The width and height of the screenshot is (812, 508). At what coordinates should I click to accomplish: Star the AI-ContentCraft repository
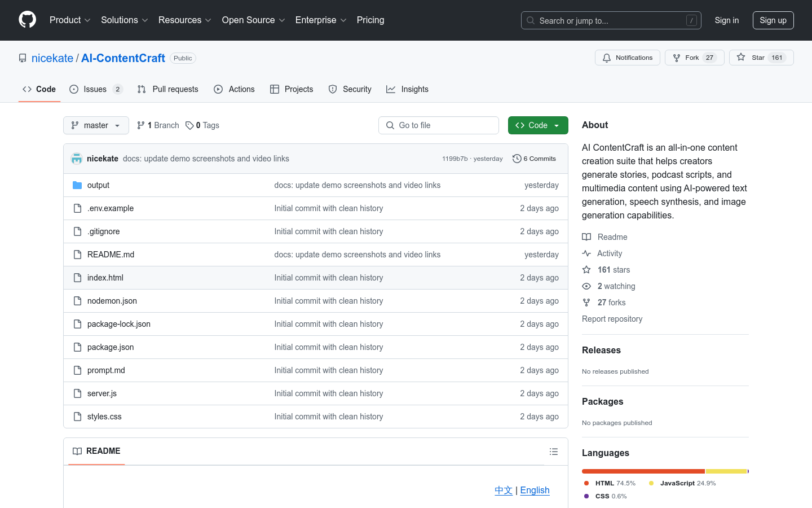tap(761, 58)
